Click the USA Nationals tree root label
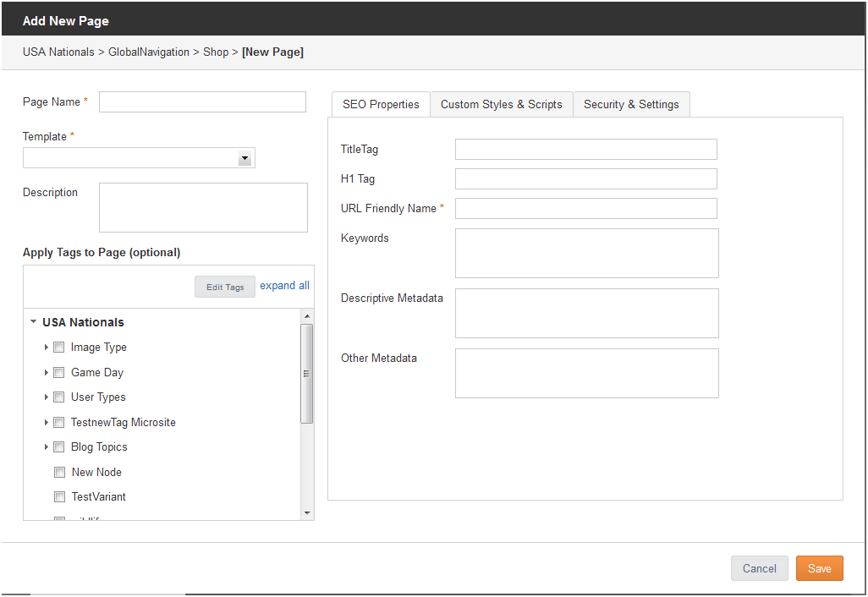The width and height of the screenshot is (868, 597). (83, 322)
